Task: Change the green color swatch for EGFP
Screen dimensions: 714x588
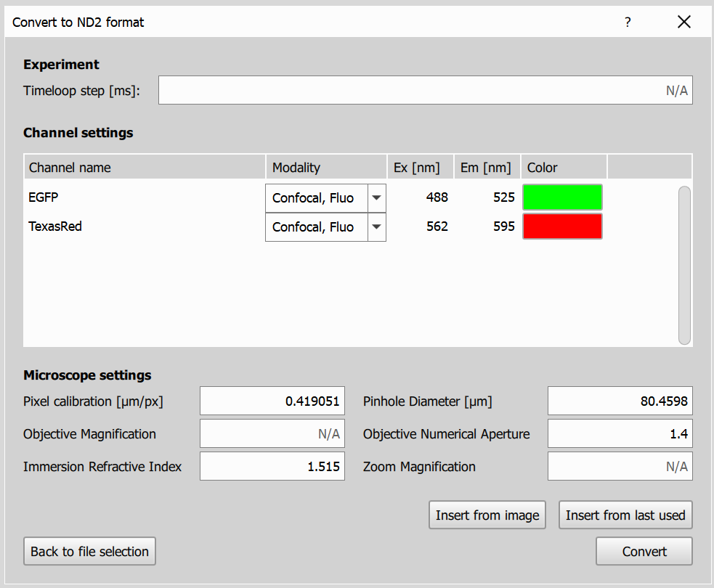Action: 562,197
